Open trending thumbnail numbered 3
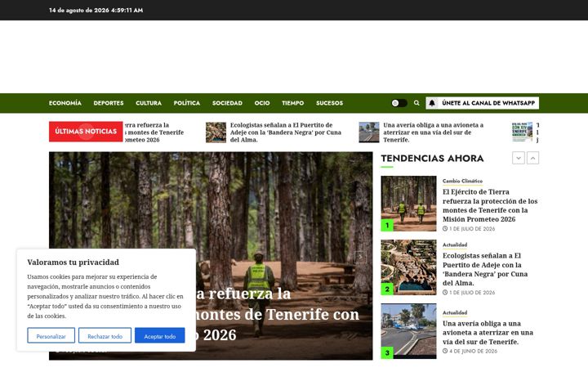588x368 pixels. point(408,331)
